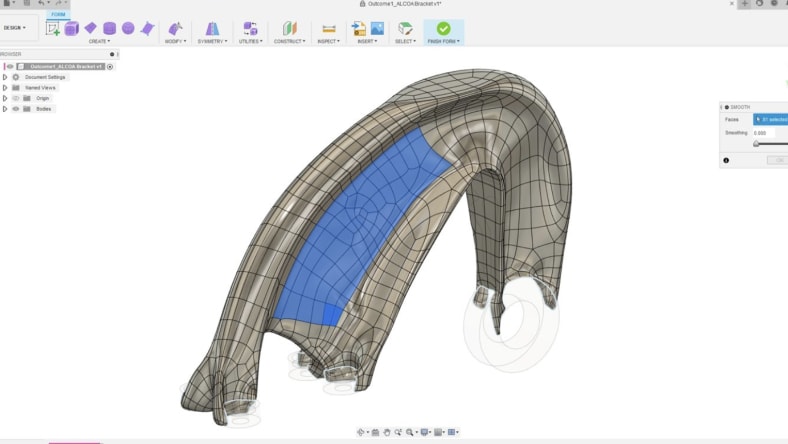Collapse the Smooth dialog with its arrow
Screen dimensions: 788x444
722,107
